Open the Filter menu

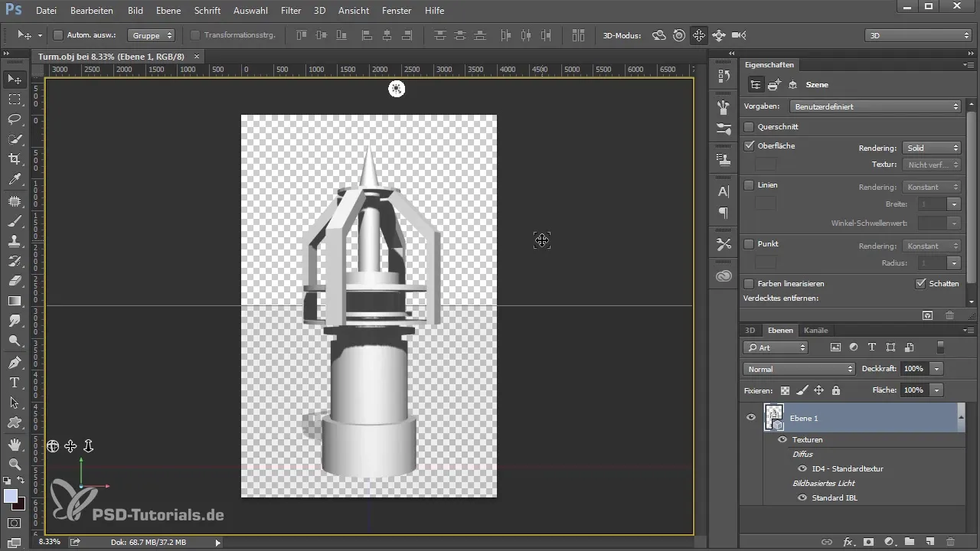click(x=290, y=11)
